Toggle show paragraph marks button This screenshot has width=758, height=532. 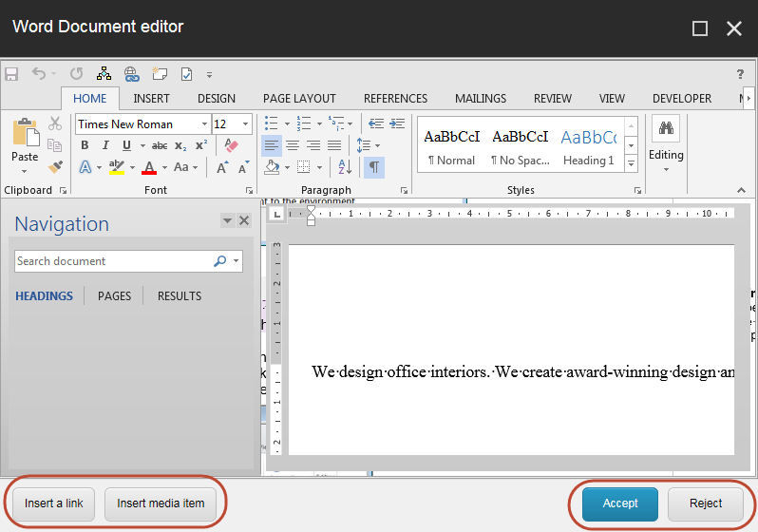(374, 167)
